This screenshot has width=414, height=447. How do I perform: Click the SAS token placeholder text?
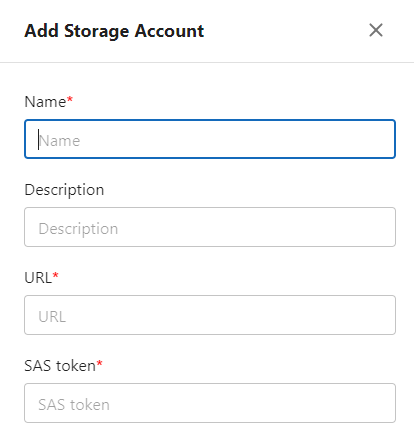[74, 405]
